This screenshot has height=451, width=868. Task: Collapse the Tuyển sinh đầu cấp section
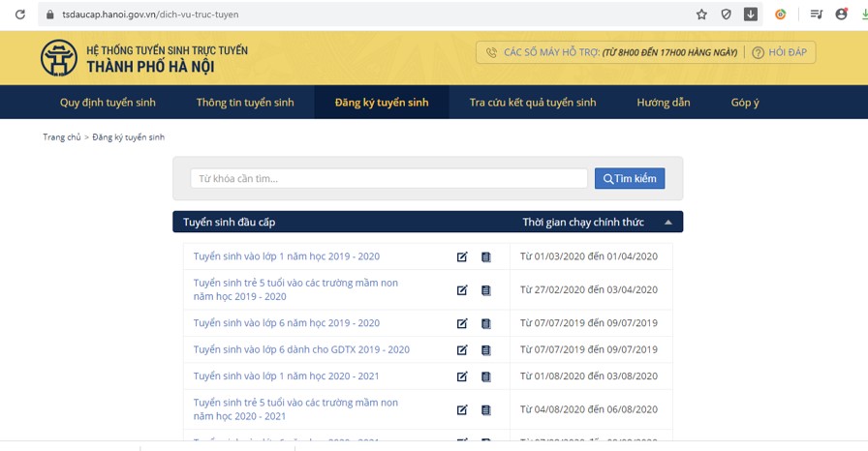667,223
